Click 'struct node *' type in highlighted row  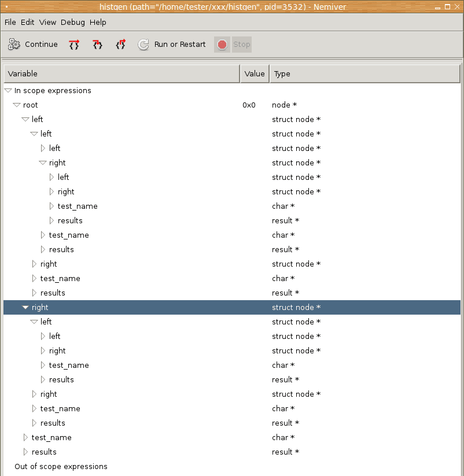coord(296,308)
